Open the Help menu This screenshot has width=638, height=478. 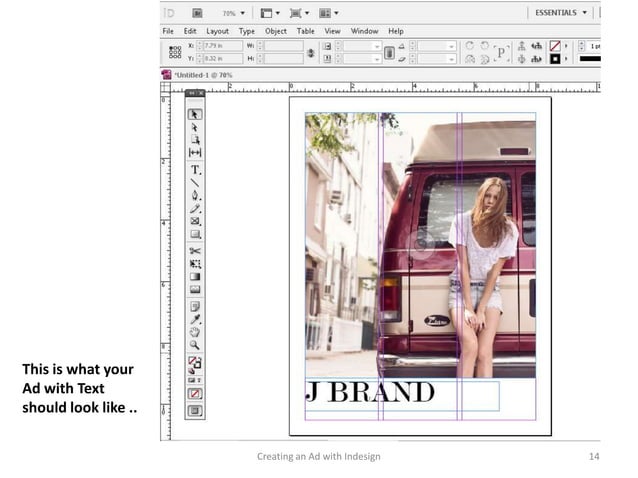pyautogui.click(x=395, y=31)
